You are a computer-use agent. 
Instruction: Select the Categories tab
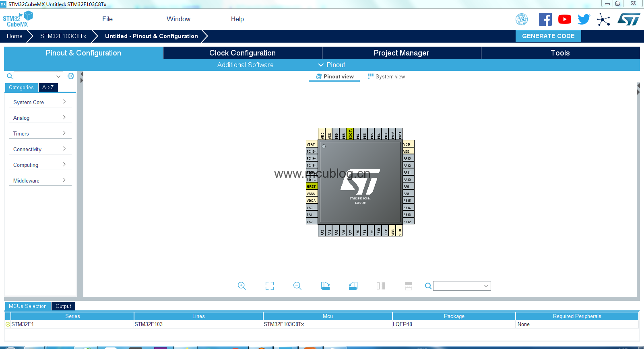21,87
